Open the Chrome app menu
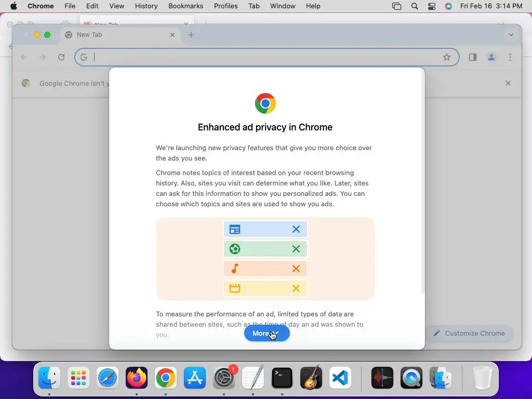Viewport: 532px width, 399px height. tap(41, 6)
